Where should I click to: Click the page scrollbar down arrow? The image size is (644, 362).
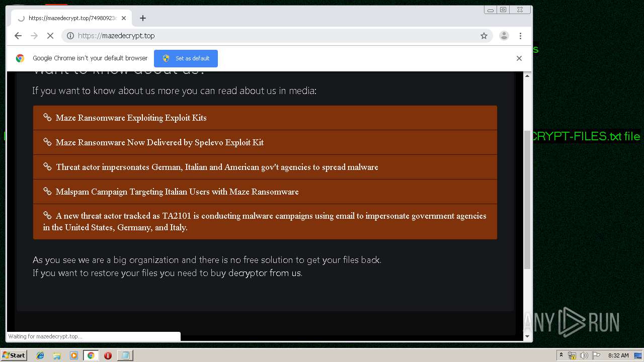[527, 336]
